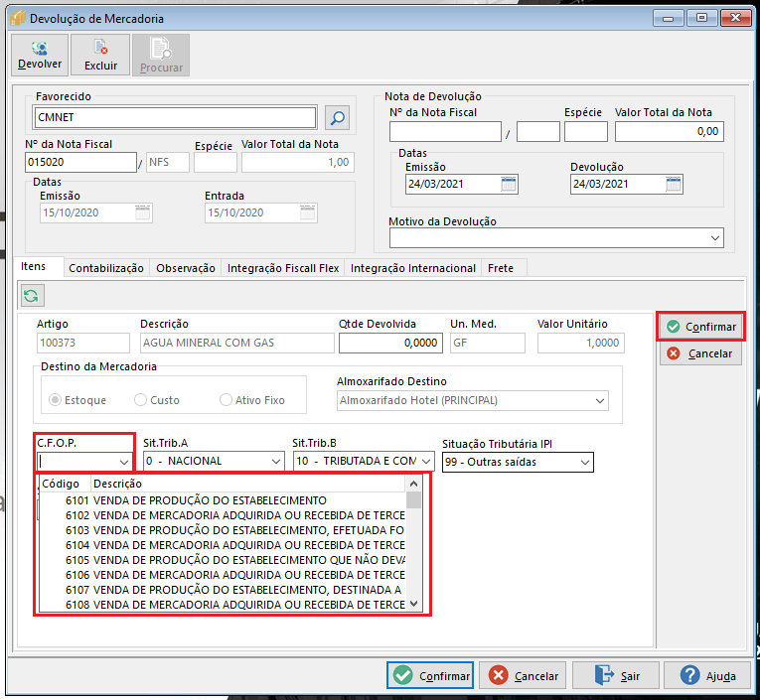The width and height of the screenshot is (760, 700).
Task: Open the Almoxarifado Destino dropdown
Action: [600, 400]
